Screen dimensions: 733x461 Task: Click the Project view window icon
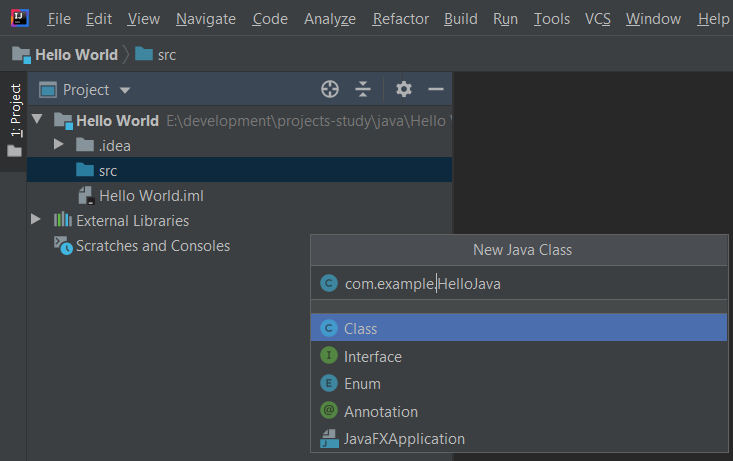point(48,89)
